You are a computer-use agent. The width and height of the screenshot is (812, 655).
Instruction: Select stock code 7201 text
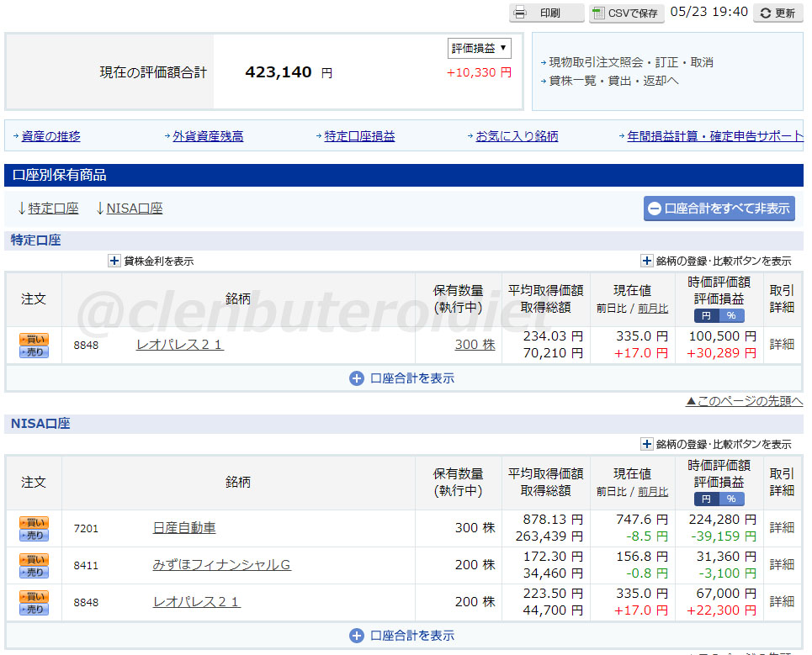pyautogui.click(x=86, y=528)
